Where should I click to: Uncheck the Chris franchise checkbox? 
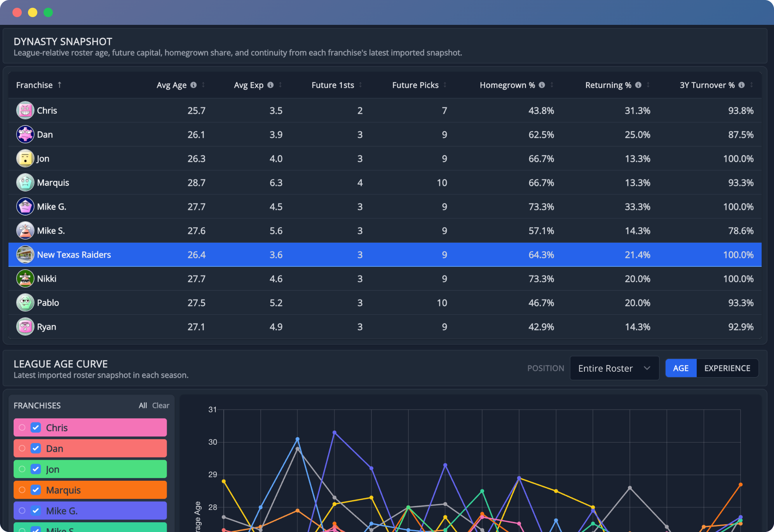point(36,428)
